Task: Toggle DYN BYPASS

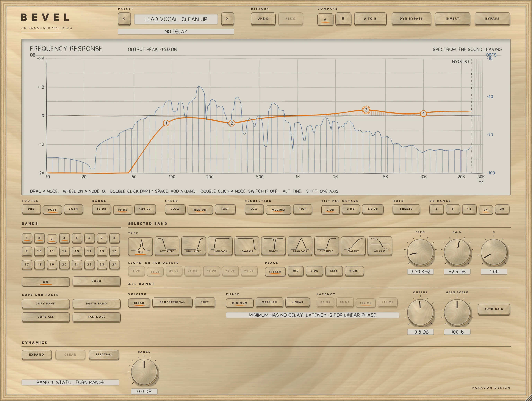Action: click(411, 19)
